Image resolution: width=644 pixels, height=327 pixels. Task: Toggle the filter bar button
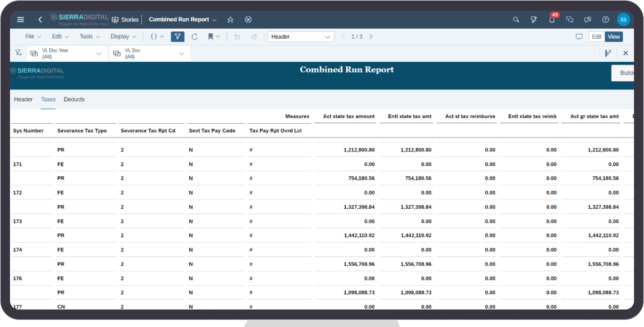coord(178,37)
